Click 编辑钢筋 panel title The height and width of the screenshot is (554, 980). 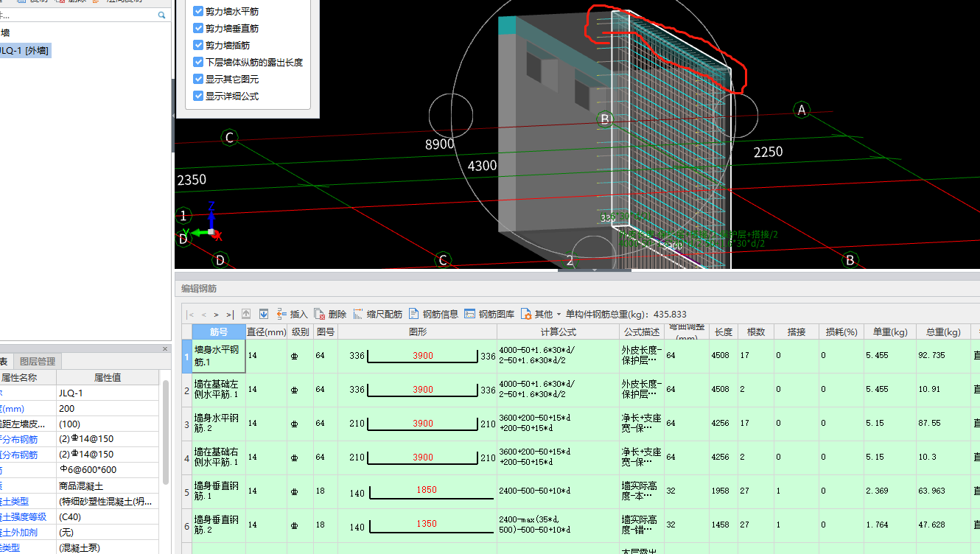199,289
